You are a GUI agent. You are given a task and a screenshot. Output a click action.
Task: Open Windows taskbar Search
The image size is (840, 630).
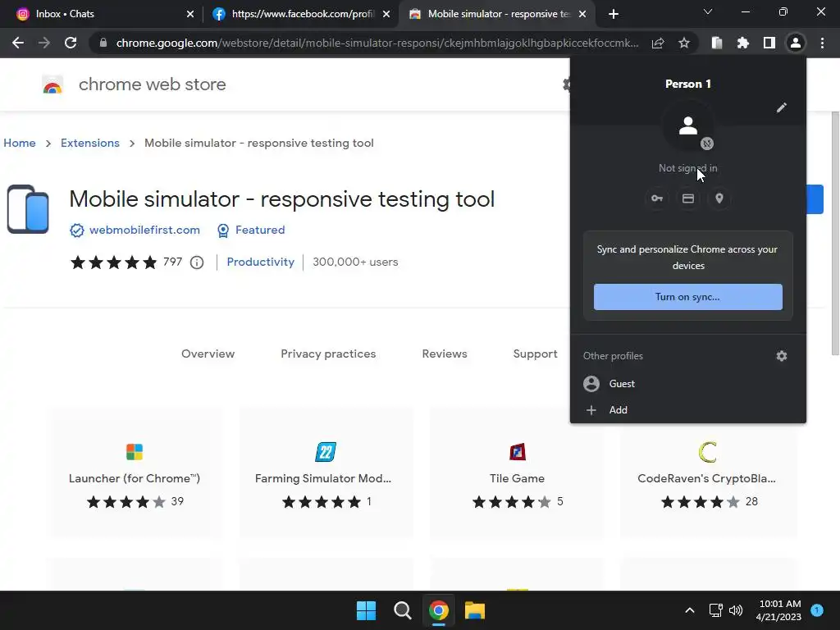click(x=402, y=610)
